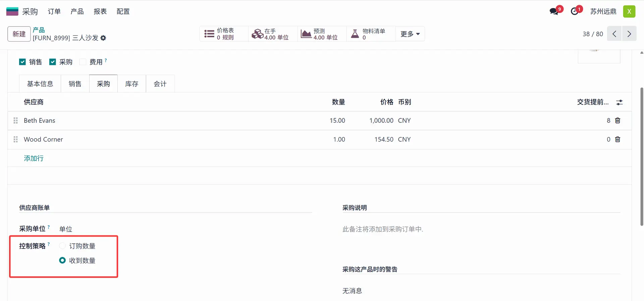The image size is (644, 301).
Task: Enable the 费用 checkbox
Action: [x=83, y=62]
